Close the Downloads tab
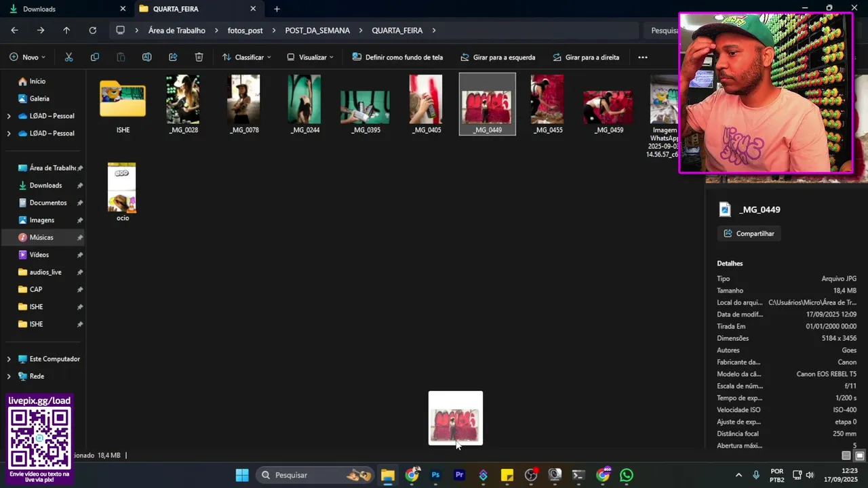The height and width of the screenshot is (488, 868). click(123, 9)
